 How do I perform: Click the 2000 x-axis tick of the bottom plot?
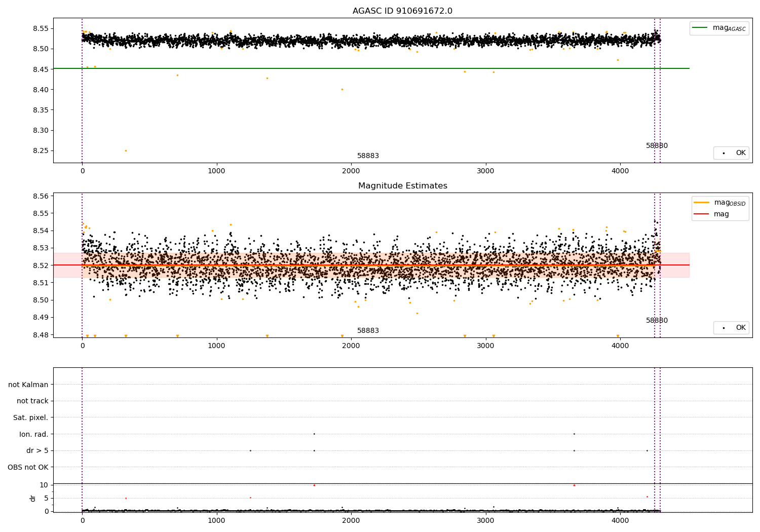pyautogui.click(x=351, y=521)
